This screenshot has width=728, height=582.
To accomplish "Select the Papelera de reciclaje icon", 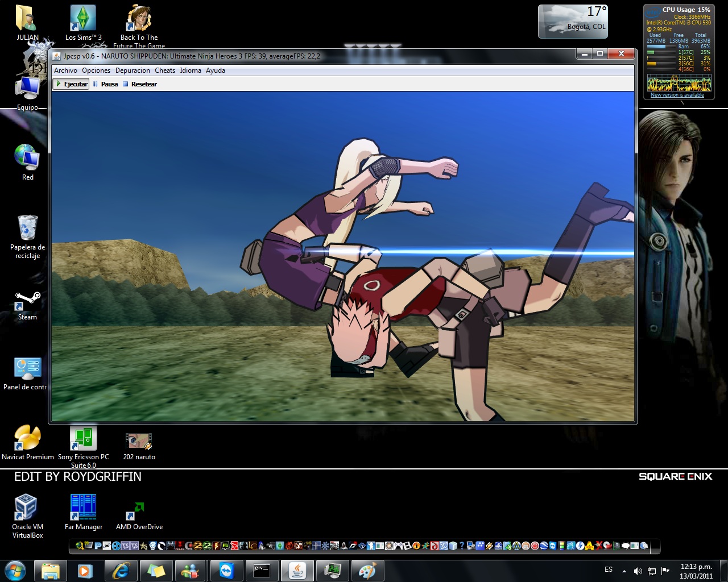I will pyautogui.click(x=27, y=236).
